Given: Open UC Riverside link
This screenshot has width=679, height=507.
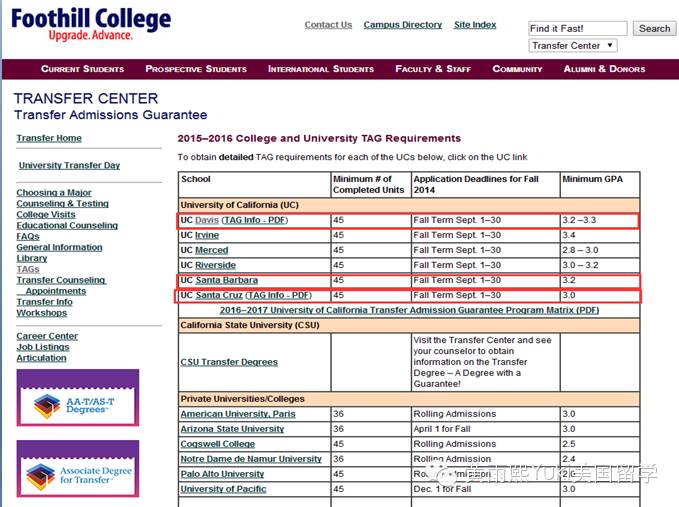Looking at the screenshot, I should point(216,265).
